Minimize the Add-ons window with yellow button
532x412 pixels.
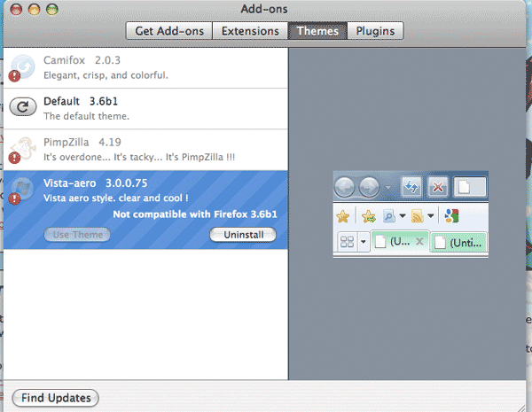click(34, 9)
